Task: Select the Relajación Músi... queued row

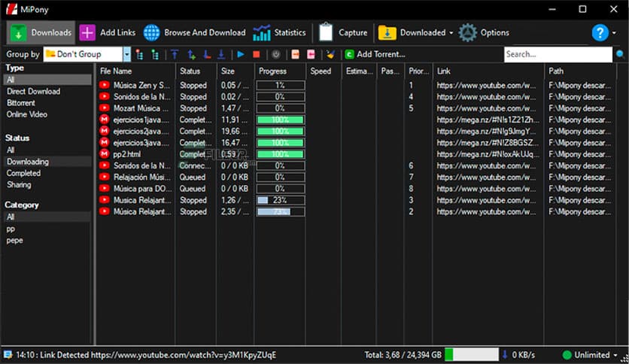Action: point(356,177)
